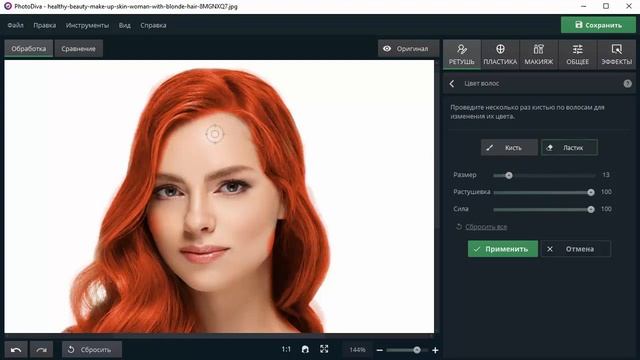Click the PhotoDiva app icon in title bar
The image size is (640, 360).
tap(7, 6)
